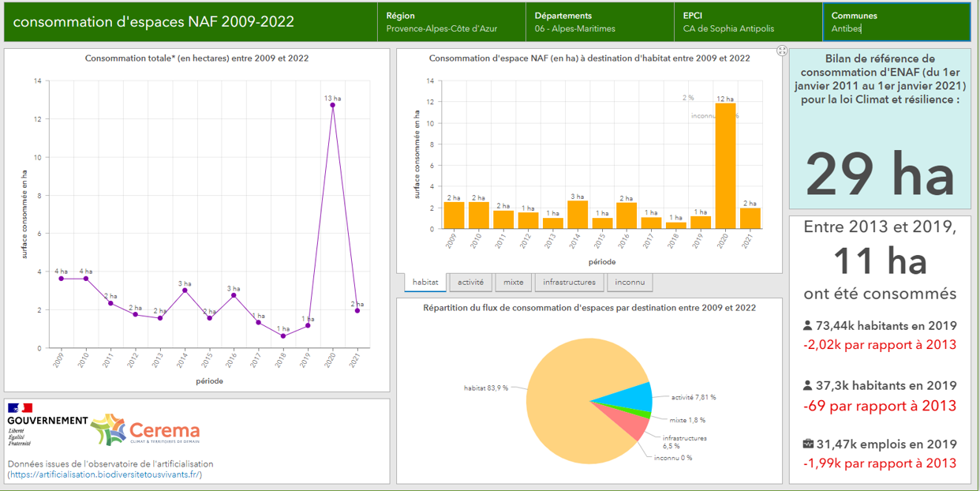
Task: Click the briefcase icon beside 31,47k emplois
Action: click(x=807, y=444)
